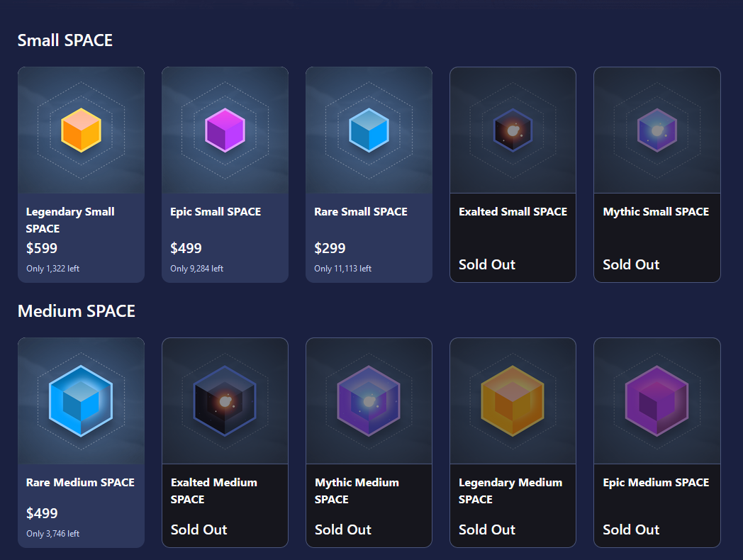The height and width of the screenshot is (560, 743).
Task: Select the Mythic Small SPACE cube icon
Action: [x=657, y=130]
